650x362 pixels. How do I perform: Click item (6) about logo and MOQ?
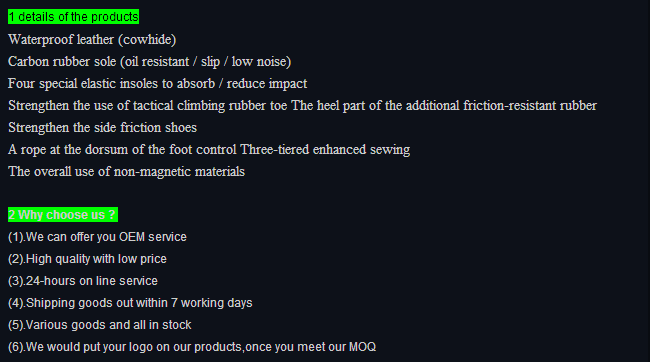pyautogui.click(x=192, y=347)
